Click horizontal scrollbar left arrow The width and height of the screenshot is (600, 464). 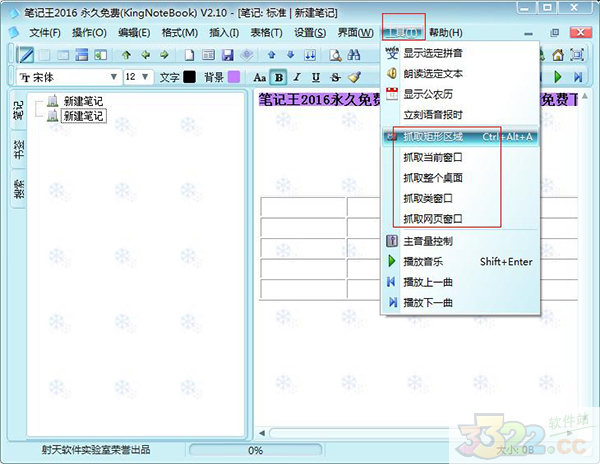262,433
